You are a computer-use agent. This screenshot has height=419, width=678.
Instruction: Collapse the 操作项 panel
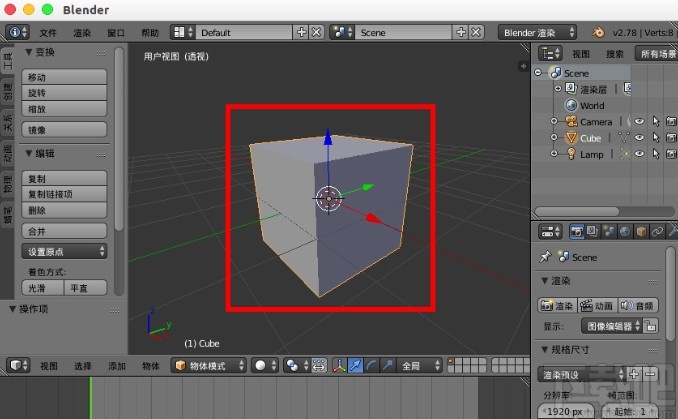tap(13, 309)
